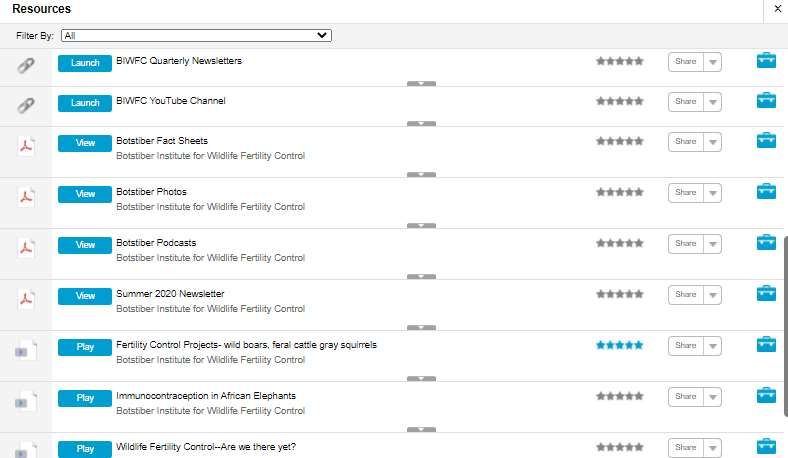Open Share arrow menu for Summer 2020 Newsletter
788x458 pixels.
click(713, 295)
